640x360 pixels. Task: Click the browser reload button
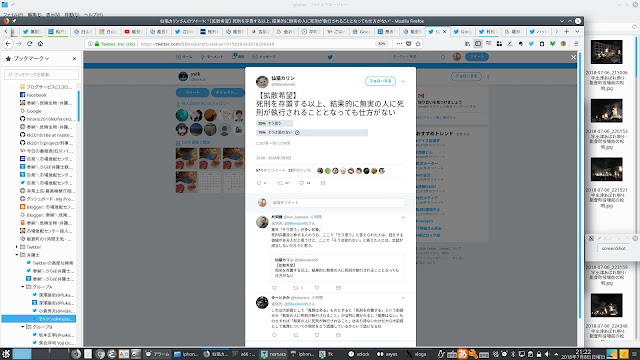point(29,44)
